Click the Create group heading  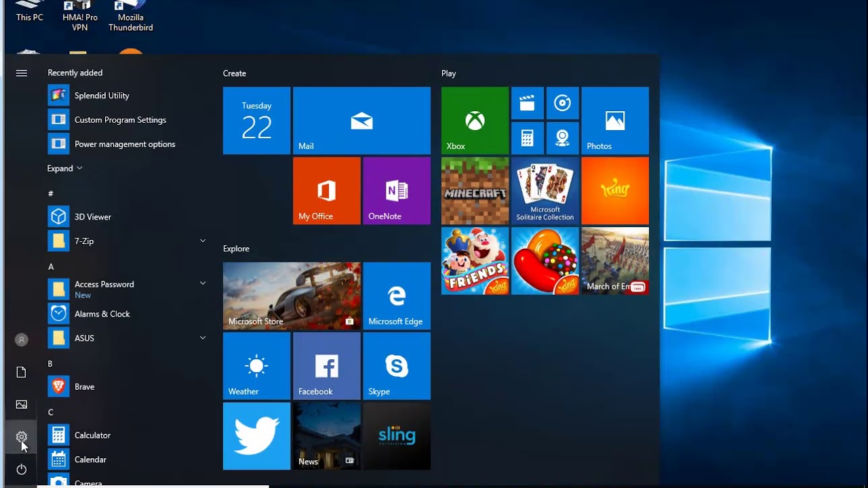[235, 73]
